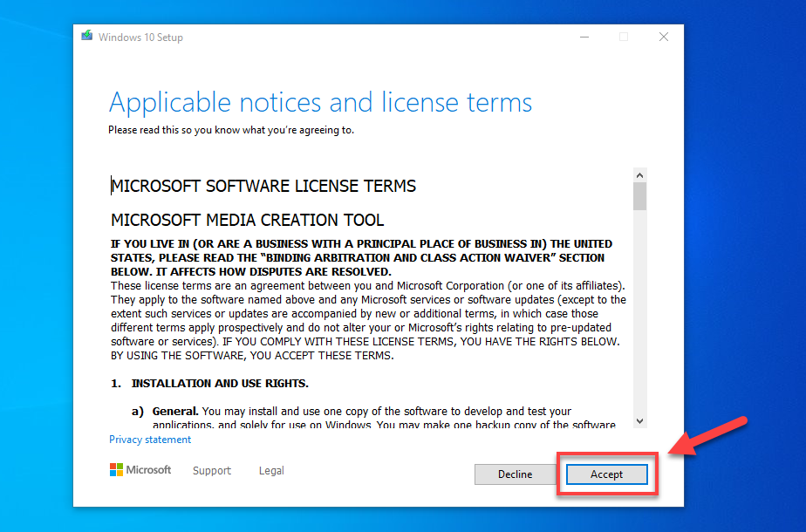
Task: Click the license scrollbar up arrow
Action: click(640, 175)
